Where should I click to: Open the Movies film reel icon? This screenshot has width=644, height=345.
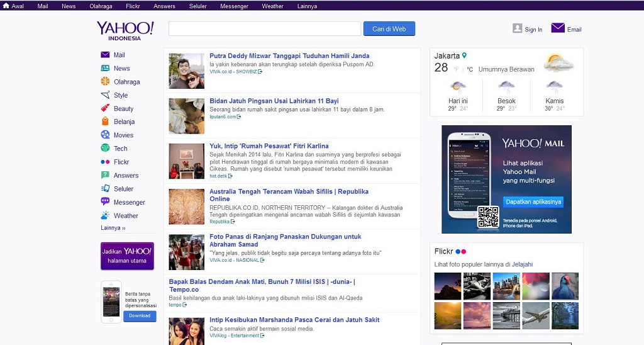(x=105, y=135)
